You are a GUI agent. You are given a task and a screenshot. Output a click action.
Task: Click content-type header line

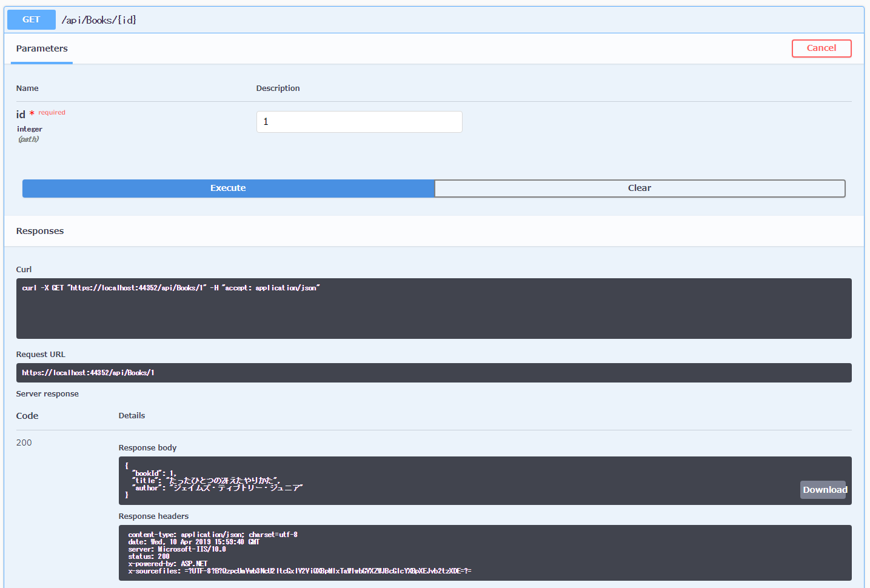tap(213, 535)
